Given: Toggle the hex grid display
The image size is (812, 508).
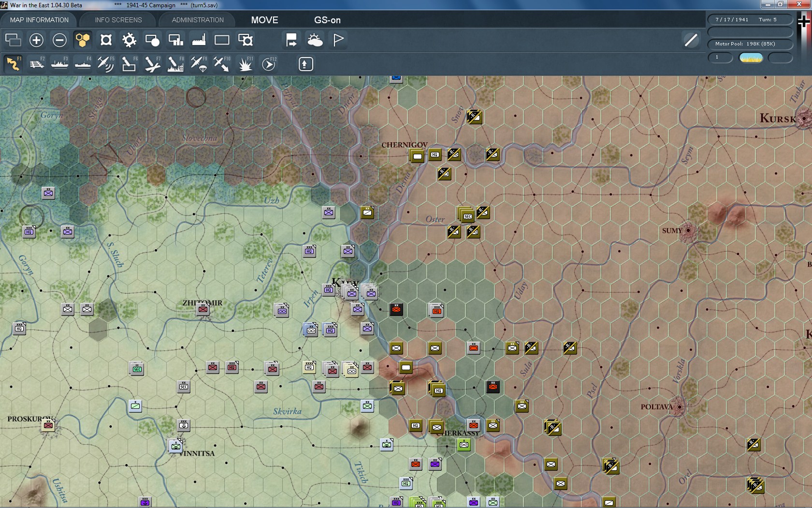Looking at the screenshot, I should 83,40.
